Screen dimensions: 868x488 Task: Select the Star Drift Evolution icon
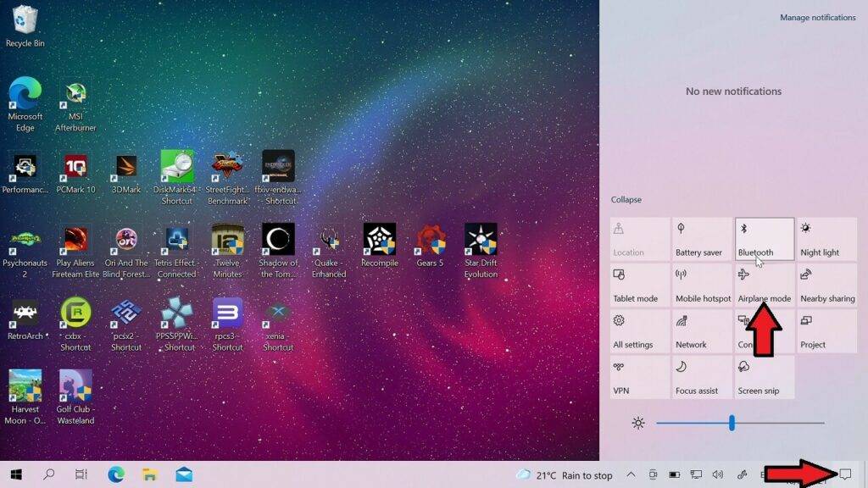[x=481, y=251]
